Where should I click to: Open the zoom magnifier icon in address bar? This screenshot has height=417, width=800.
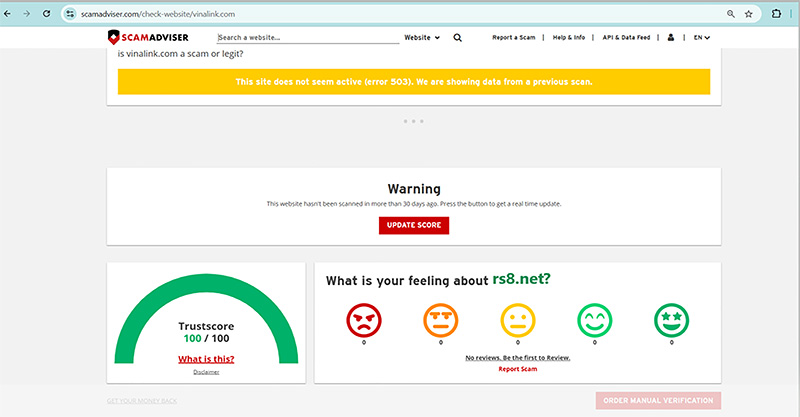tap(731, 14)
